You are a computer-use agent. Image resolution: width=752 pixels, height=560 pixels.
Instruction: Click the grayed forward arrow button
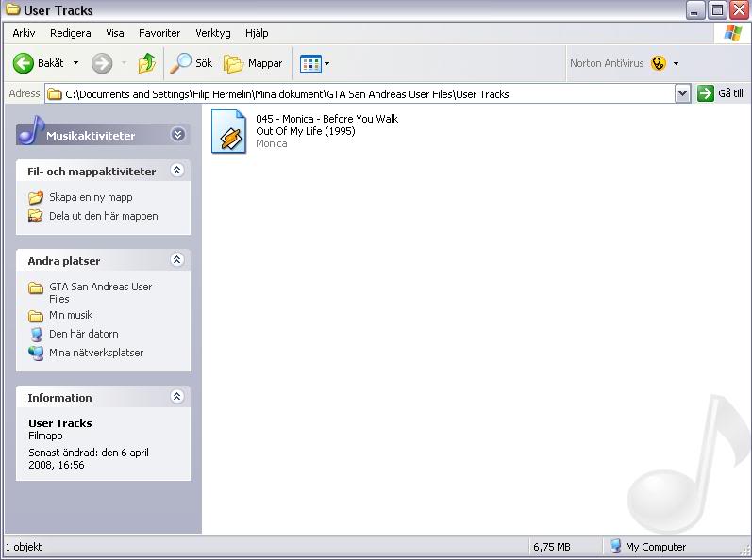102,63
